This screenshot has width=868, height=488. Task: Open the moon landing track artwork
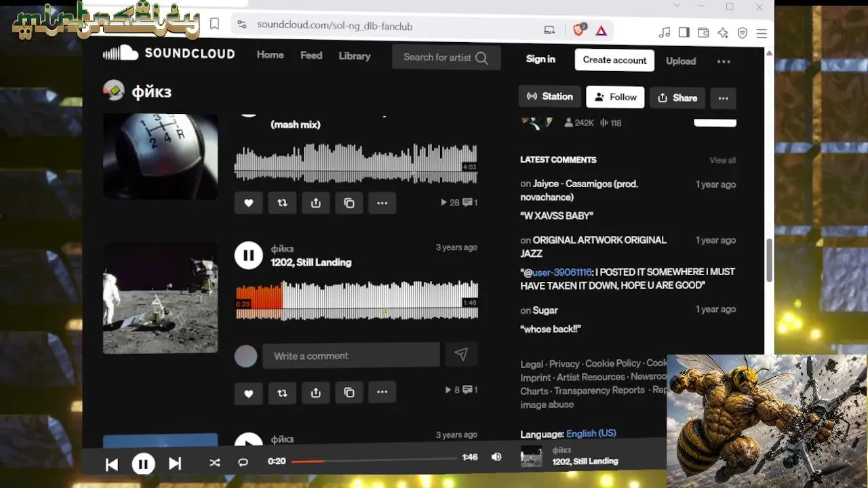pos(160,298)
